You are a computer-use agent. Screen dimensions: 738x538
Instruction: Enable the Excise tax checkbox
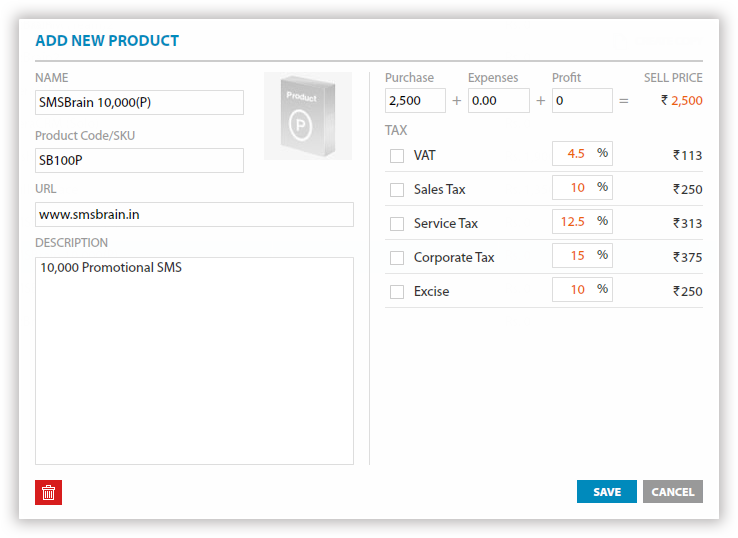397,292
